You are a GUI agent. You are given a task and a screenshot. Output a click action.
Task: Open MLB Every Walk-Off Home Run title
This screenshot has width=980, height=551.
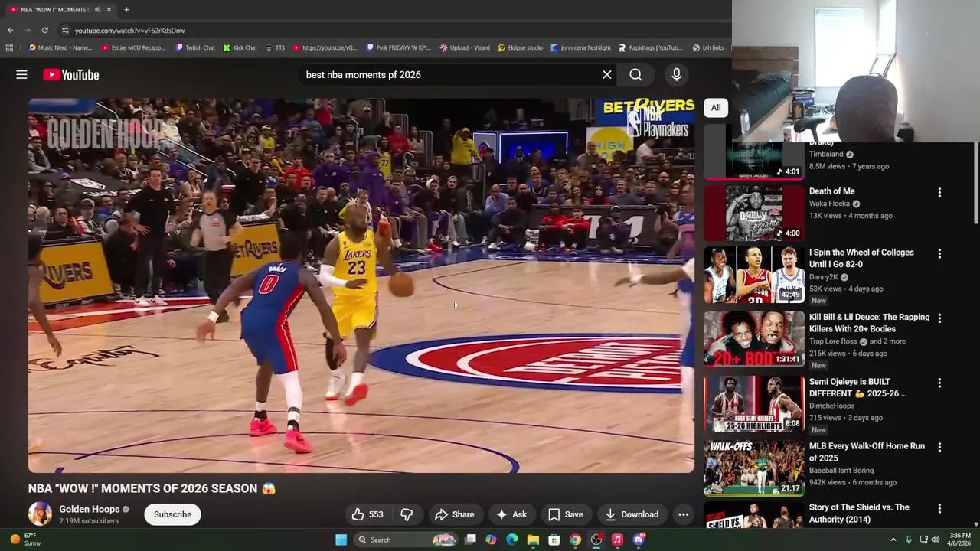click(x=867, y=452)
